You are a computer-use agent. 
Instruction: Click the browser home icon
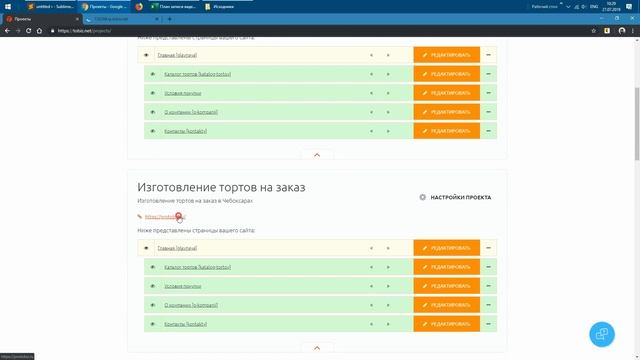[x=39, y=31]
